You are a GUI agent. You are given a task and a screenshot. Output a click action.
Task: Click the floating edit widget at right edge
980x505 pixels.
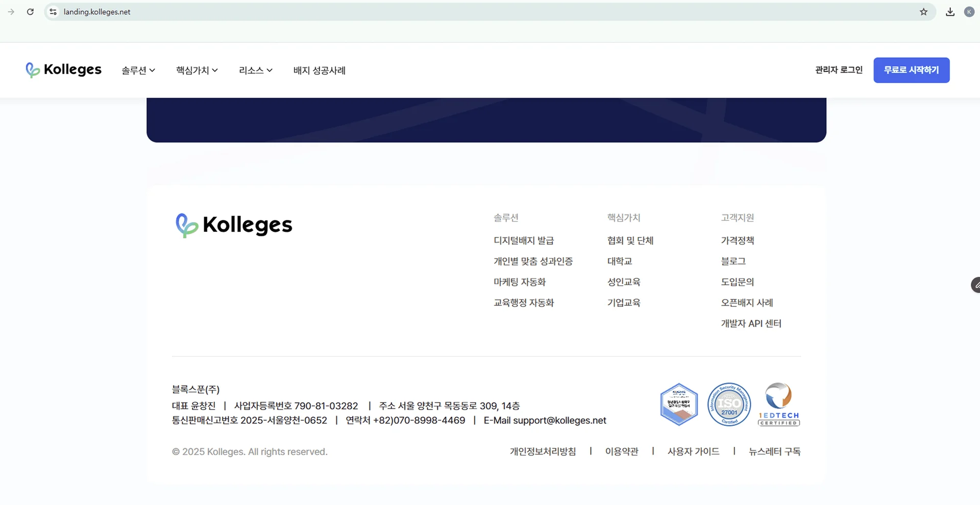tap(975, 285)
